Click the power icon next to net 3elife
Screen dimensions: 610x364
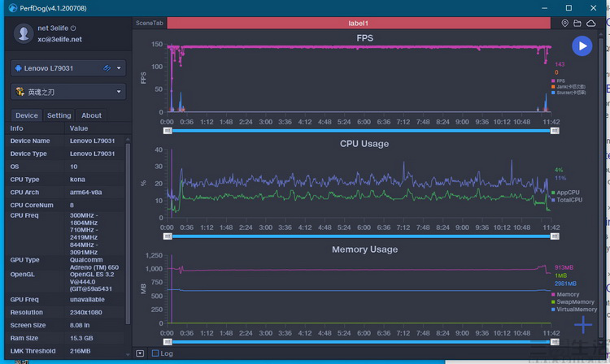point(73,28)
